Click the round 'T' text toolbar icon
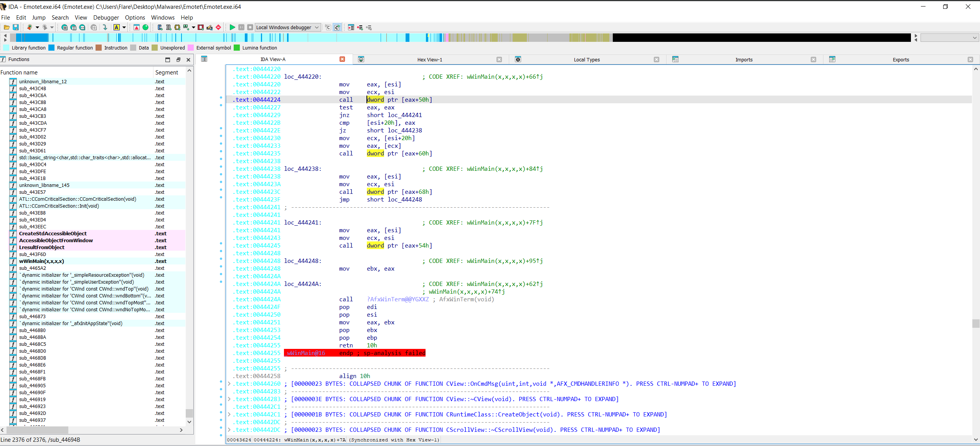The height and width of the screenshot is (446, 980). pos(73,27)
